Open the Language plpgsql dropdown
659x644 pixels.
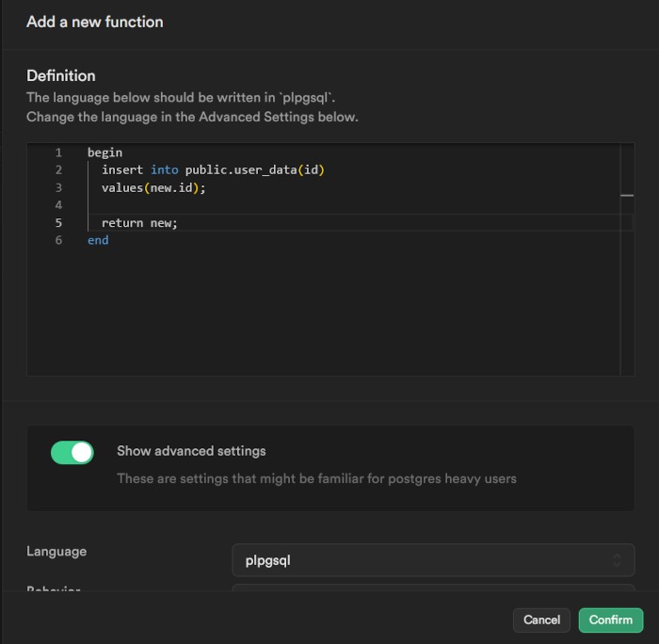point(433,560)
